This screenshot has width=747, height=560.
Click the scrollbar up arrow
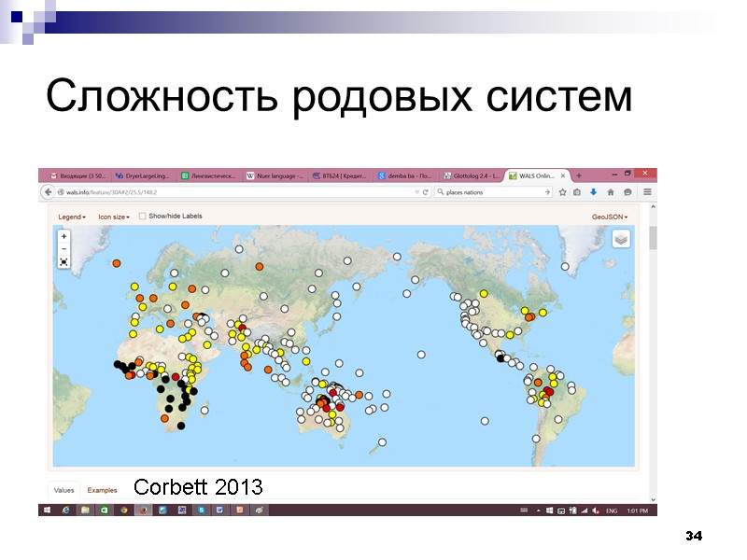tap(653, 206)
